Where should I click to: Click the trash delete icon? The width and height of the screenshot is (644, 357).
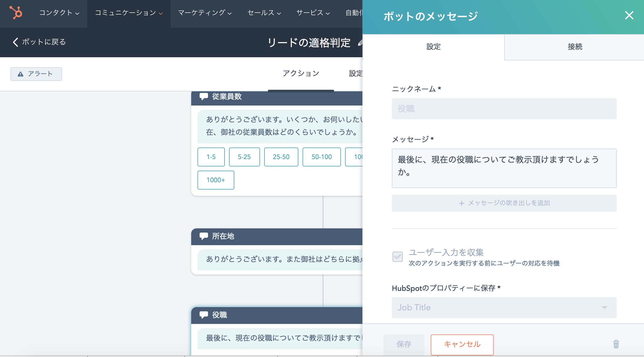[616, 344]
